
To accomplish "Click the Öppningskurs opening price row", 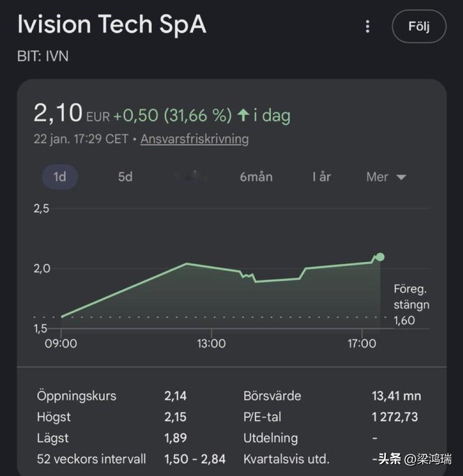I will pos(76,396).
